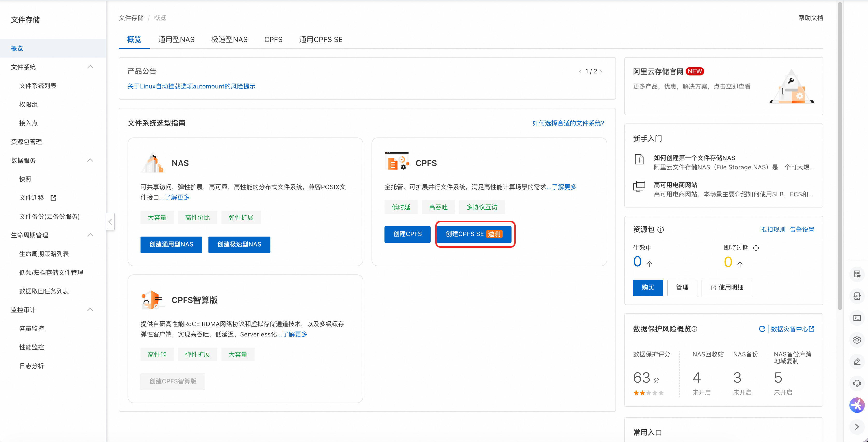
Task: Click the 购买 resource package button
Action: coord(648,288)
